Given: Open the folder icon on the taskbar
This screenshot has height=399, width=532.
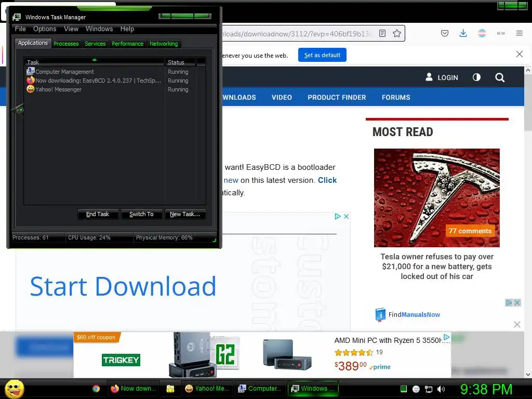Looking at the screenshot, I should pos(170,389).
